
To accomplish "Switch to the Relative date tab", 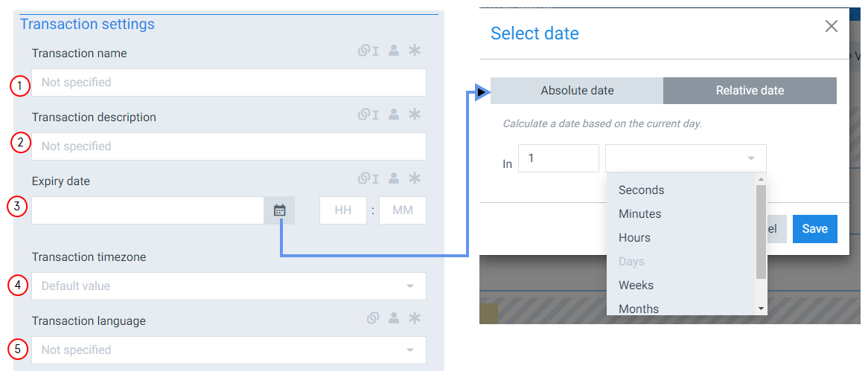I will click(750, 91).
